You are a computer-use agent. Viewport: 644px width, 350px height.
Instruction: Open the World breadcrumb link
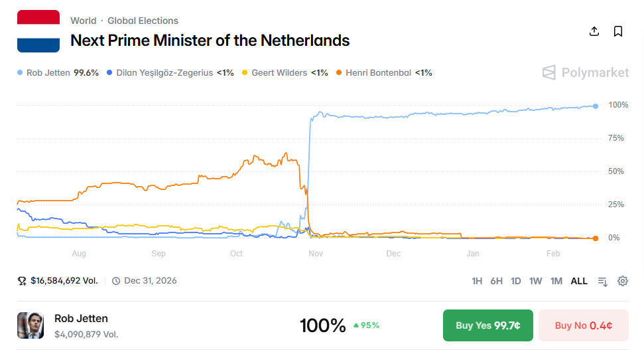click(x=83, y=21)
